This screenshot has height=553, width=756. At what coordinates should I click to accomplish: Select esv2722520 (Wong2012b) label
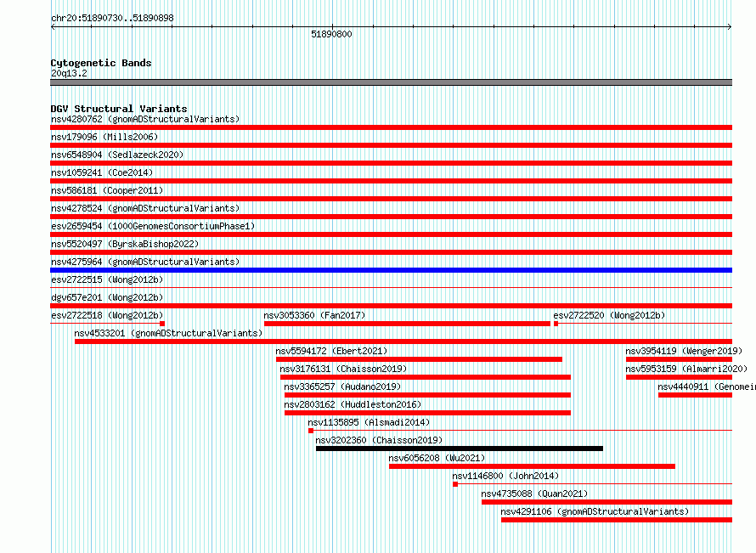tap(609, 315)
